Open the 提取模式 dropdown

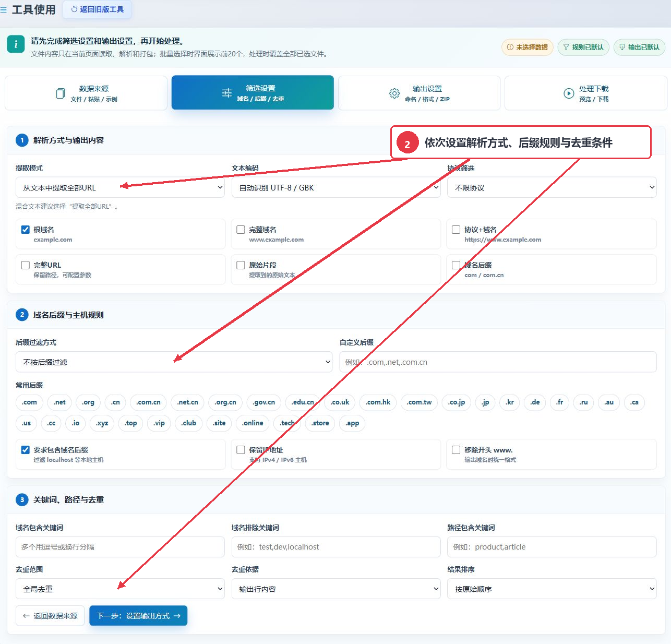pos(120,187)
